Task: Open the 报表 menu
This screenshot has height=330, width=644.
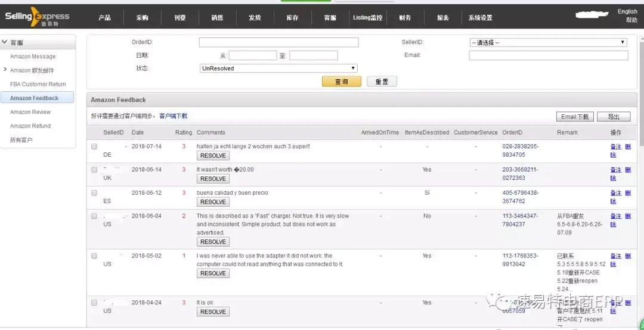Action: pos(442,18)
